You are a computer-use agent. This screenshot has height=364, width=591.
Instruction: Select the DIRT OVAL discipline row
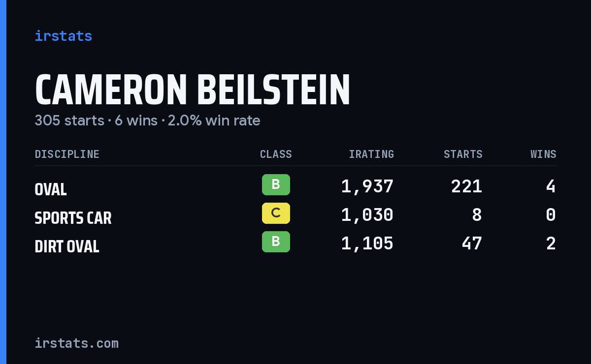click(x=295, y=244)
